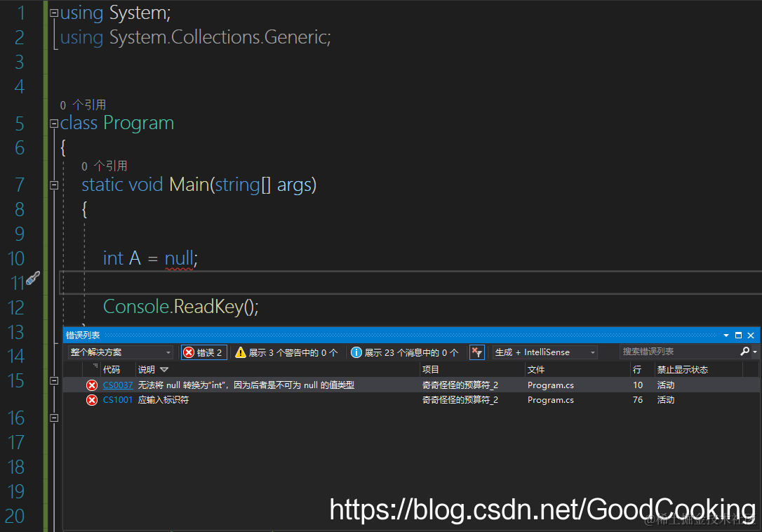Sort by the '行' column header
The height and width of the screenshot is (532, 762).
click(x=637, y=370)
